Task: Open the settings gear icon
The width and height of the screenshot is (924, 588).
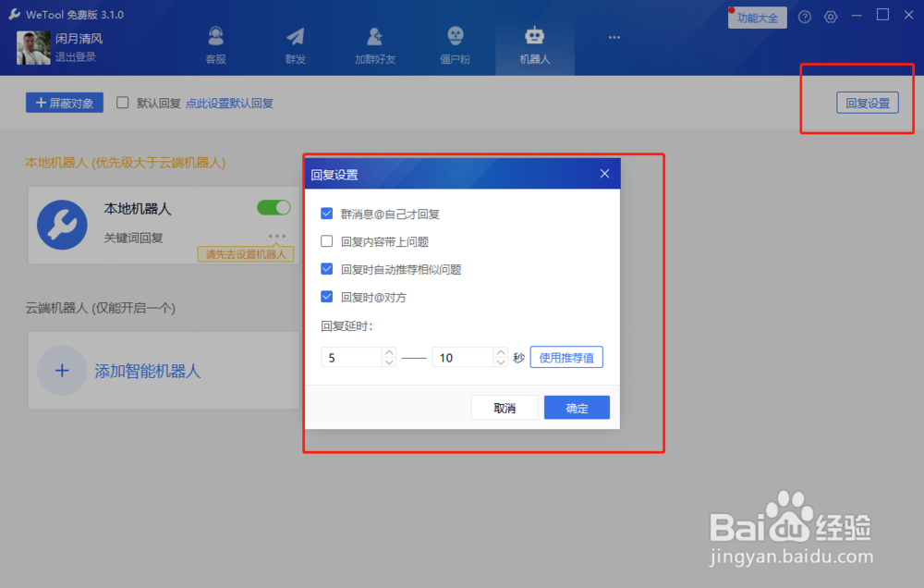Action: point(830,16)
